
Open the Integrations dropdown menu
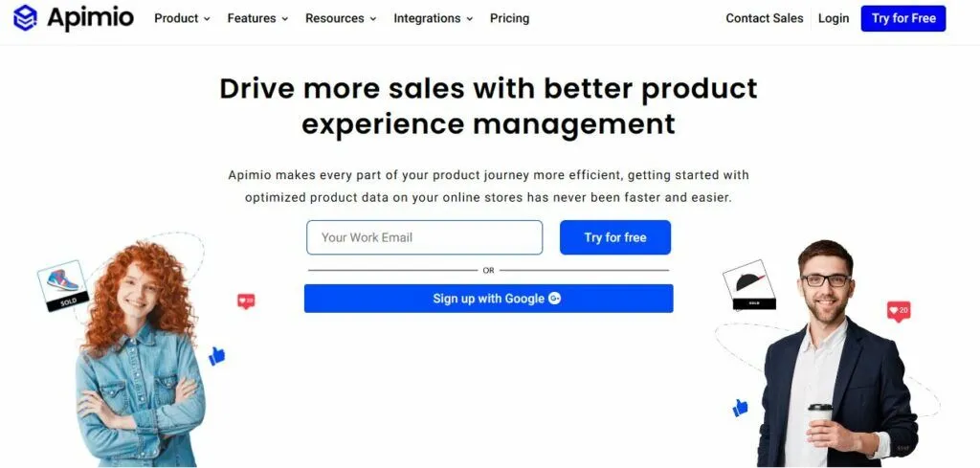point(433,18)
